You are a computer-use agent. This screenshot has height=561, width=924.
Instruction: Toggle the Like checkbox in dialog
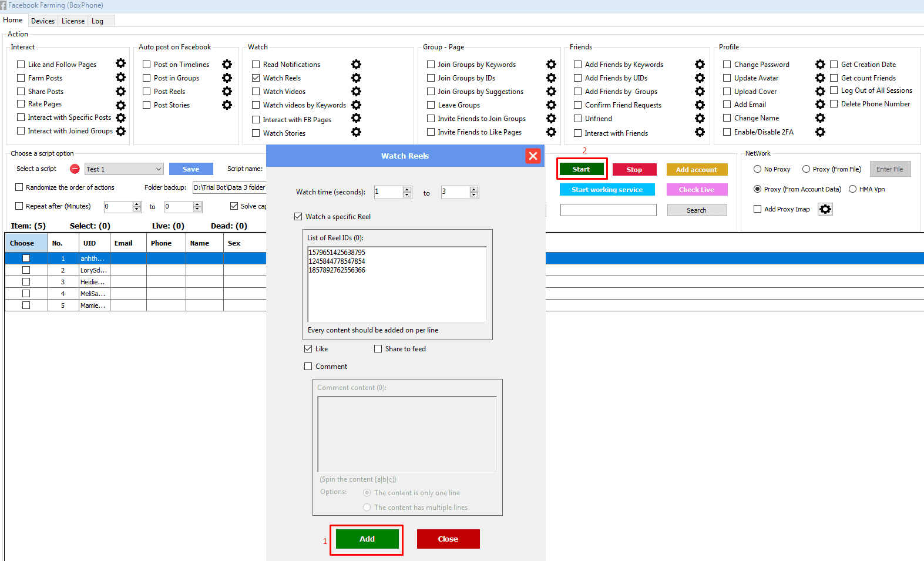pos(308,348)
